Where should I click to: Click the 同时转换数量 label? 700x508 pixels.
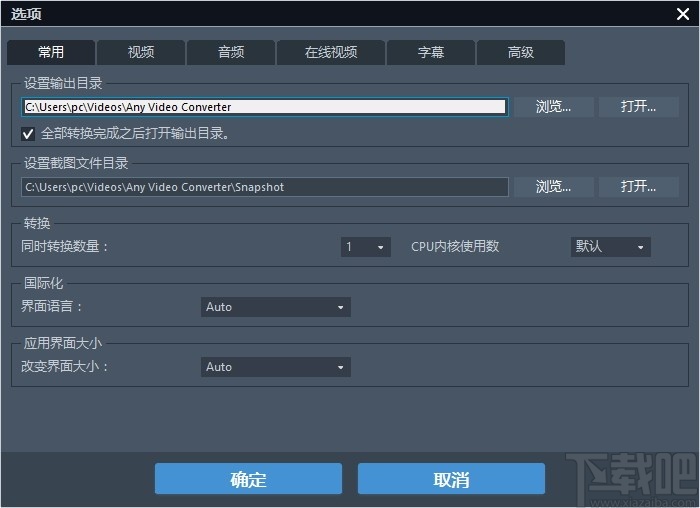pos(64,246)
